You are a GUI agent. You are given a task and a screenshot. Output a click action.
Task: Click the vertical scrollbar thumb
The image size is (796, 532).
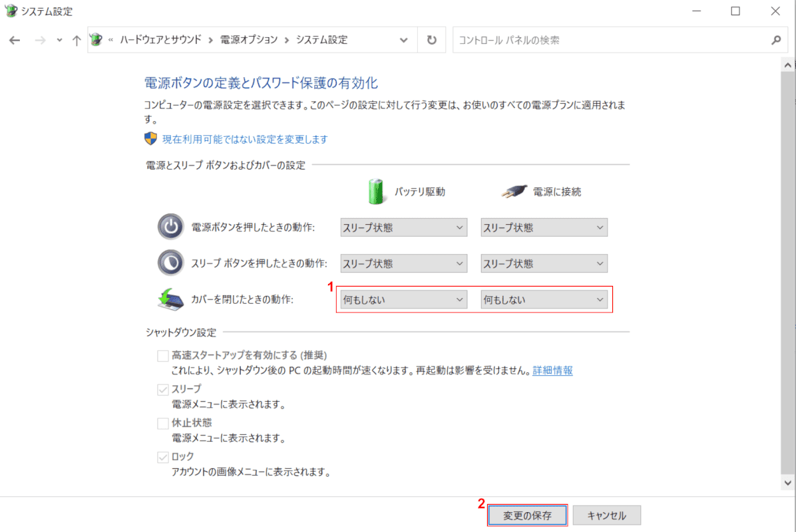(x=787, y=271)
